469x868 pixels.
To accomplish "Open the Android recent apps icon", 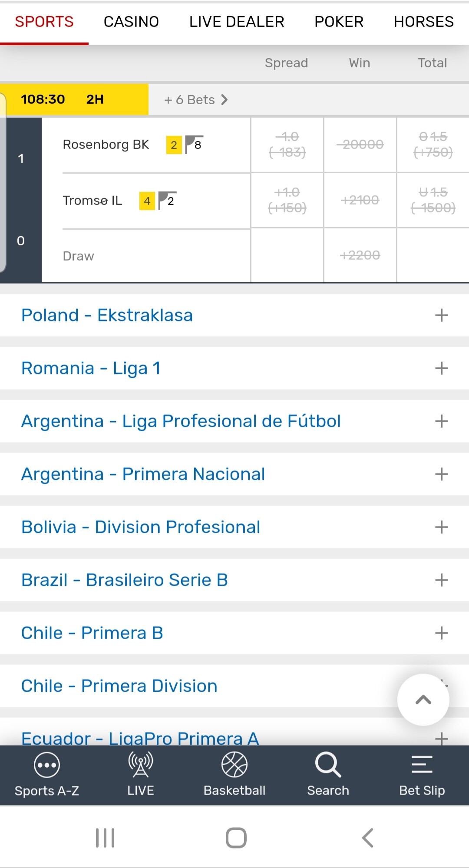I will [105, 838].
